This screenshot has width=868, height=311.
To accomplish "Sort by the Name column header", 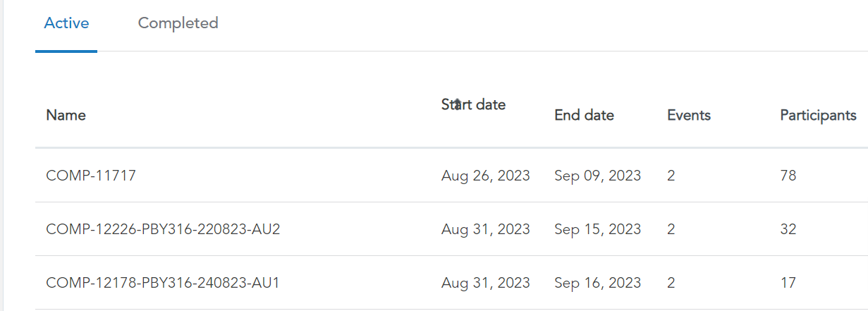I will tap(66, 115).
